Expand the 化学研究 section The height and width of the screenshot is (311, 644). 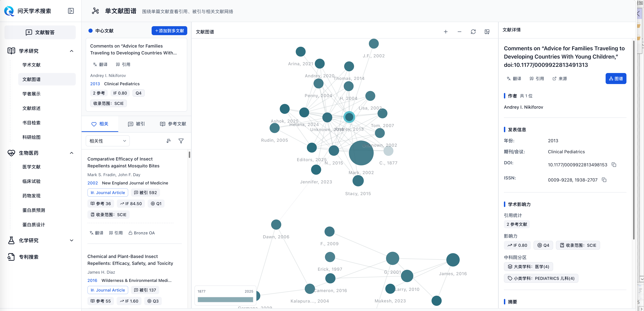pos(71,240)
